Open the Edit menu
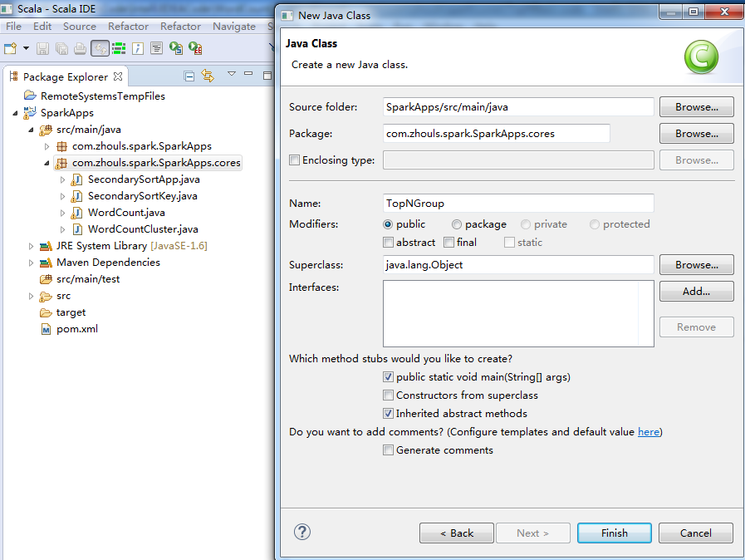Screen dimensions: 745x560 point(42,26)
